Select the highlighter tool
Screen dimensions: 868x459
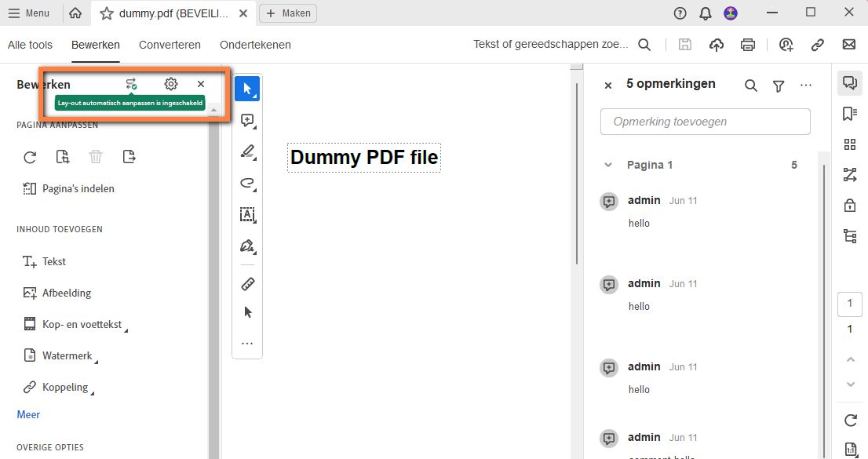tap(247, 151)
